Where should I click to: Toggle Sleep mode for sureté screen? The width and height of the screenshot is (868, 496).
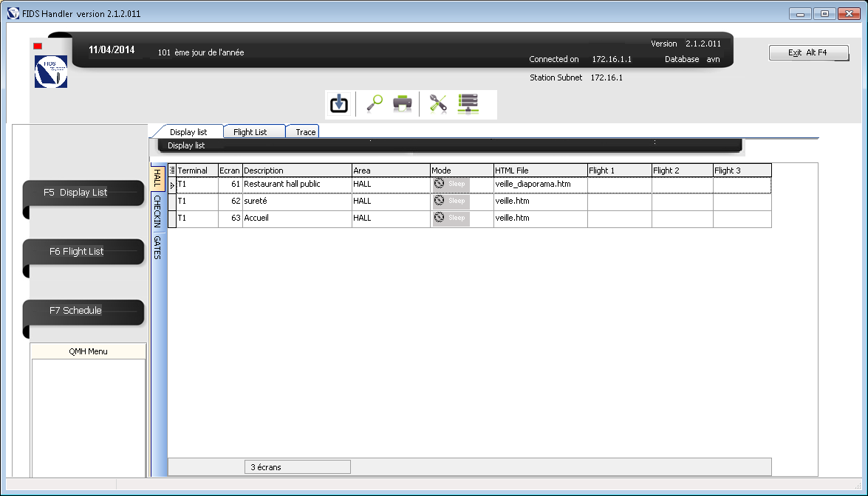click(451, 201)
